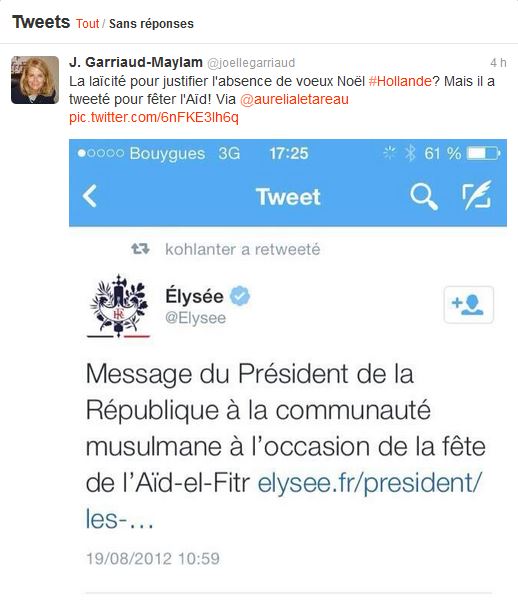Tap the Bluetooth status icon

[410, 153]
